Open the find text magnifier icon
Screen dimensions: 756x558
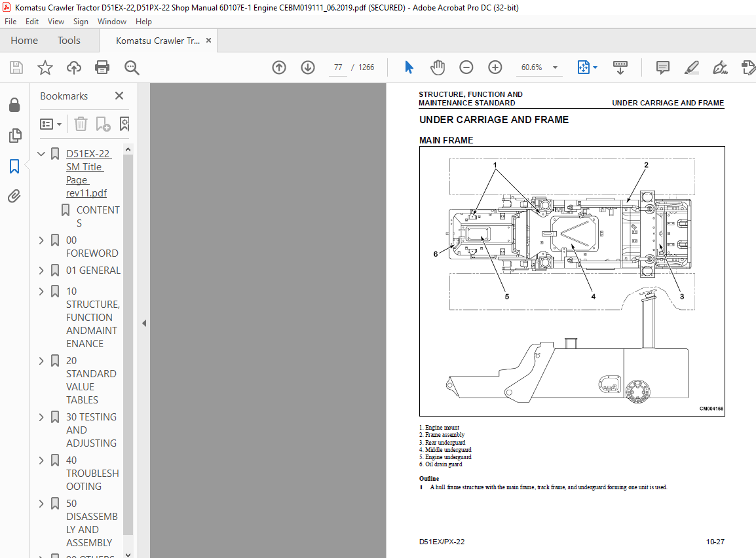[132, 67]
